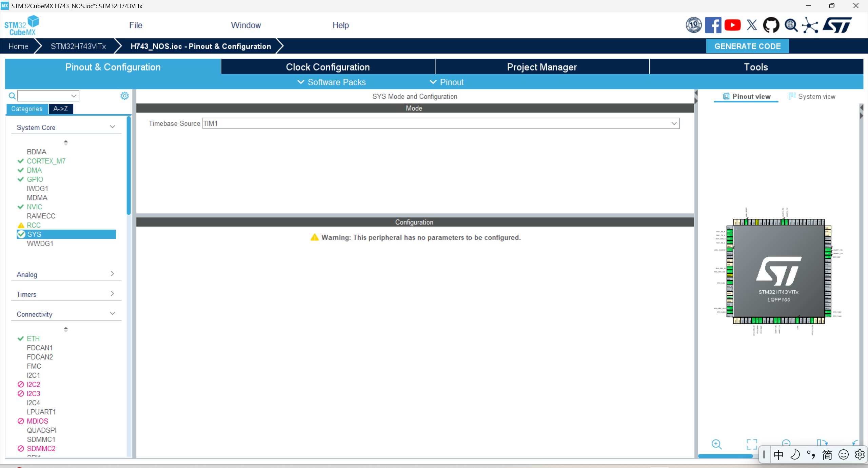Select the FDCAN1 peripheral
The height and width of the screenshot is (468, 868).
[x=40, y=348]
